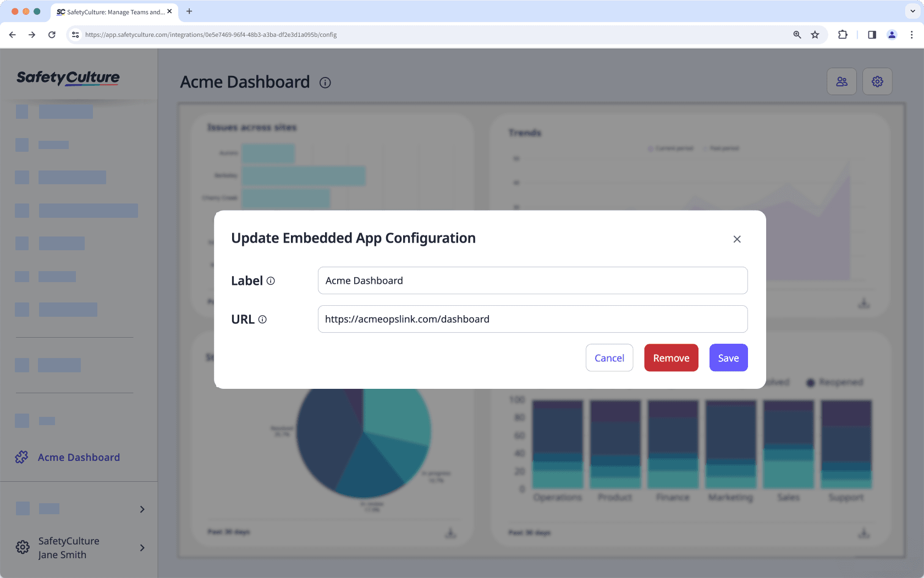Click the manage users icon beside the settings gear
The width and height of the screenshot is (924, 578).
842,81
